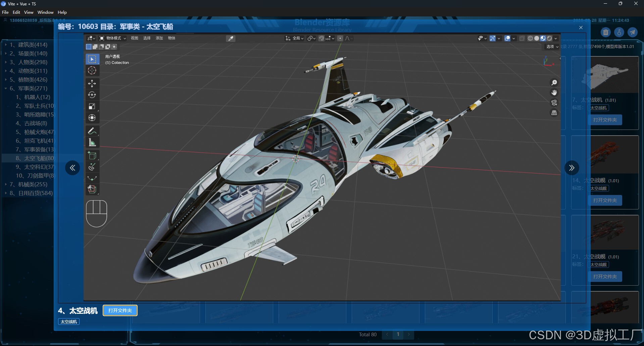
Task: Select the Measure tool
Action: pos(92,142)
